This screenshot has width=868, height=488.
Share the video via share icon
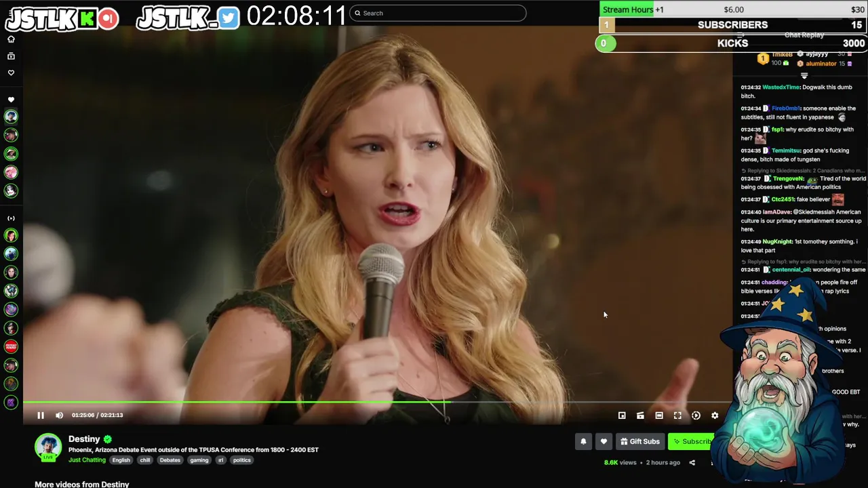click(x=692, y=463)
